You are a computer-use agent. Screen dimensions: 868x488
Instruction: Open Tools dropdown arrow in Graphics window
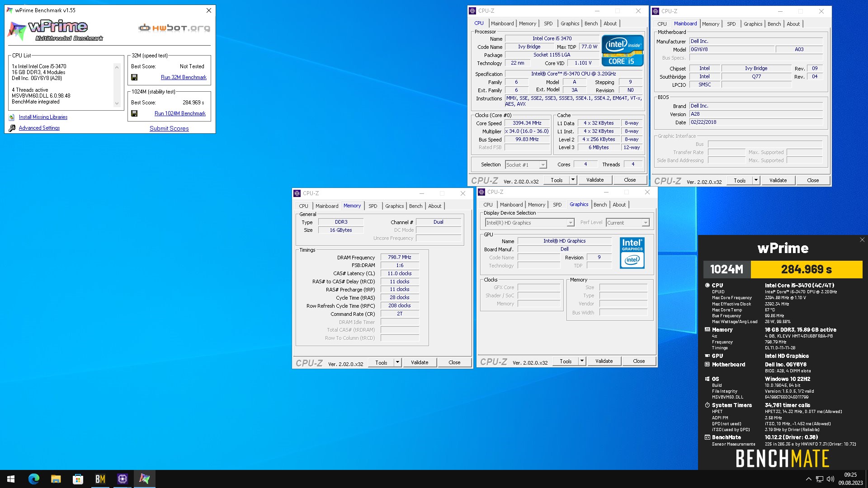pyautogui.click(x=582, y=361)
